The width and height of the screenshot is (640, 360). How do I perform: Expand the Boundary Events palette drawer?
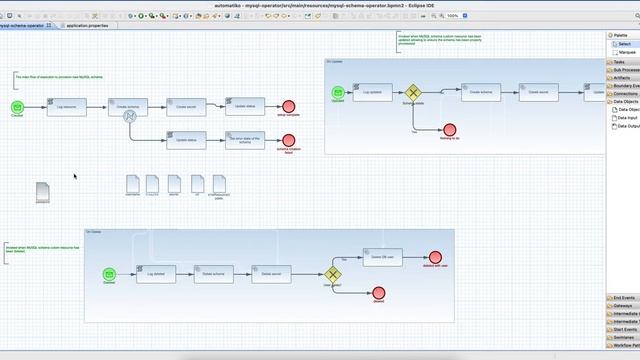623,86
